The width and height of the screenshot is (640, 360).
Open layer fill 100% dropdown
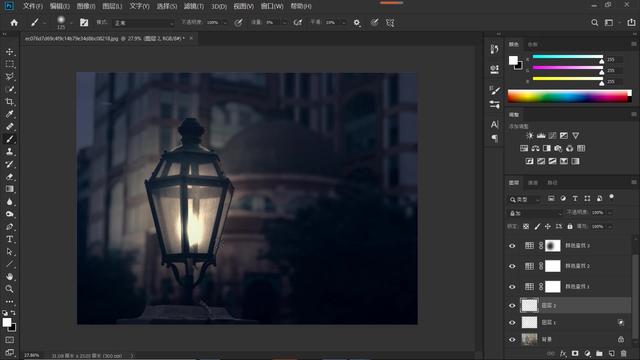coord(610,226)
